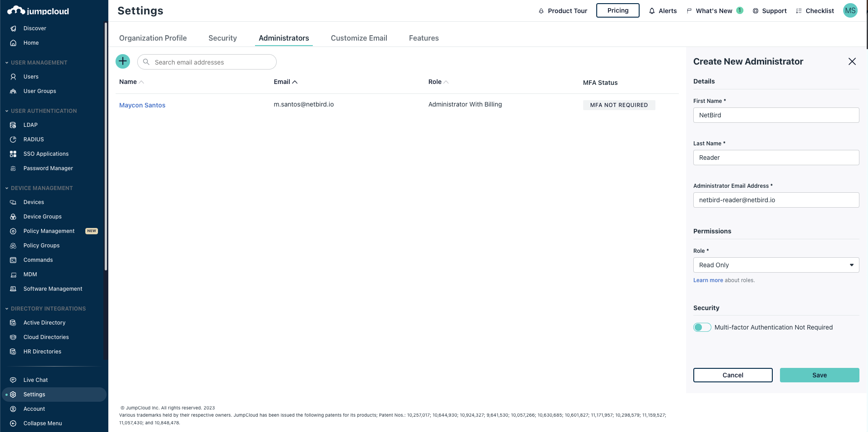
Task: Toggle Multi-factor Authentication requirement switch
Action: [702, 327]
